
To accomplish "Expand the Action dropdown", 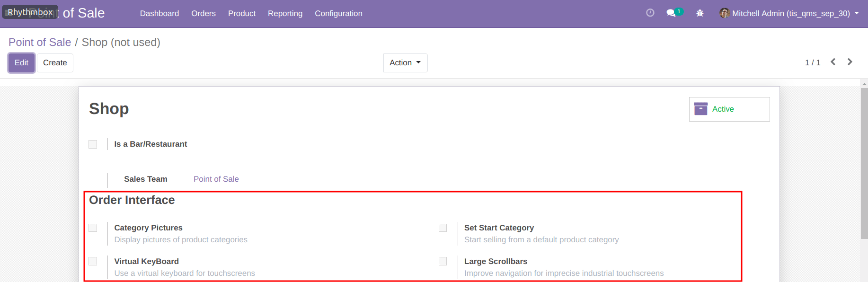I will [405, 63].
